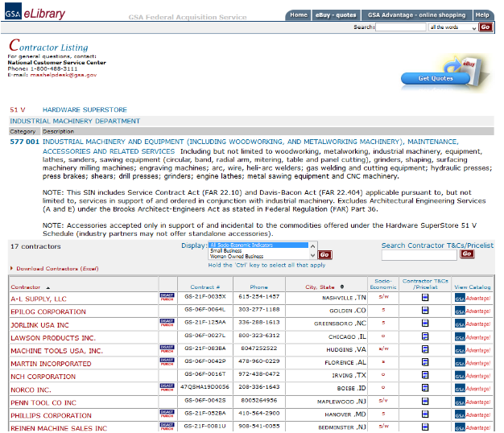504x433 pixels.
Task: Open the 'all the words' search dropdown
Action: [x=452, y=27]
